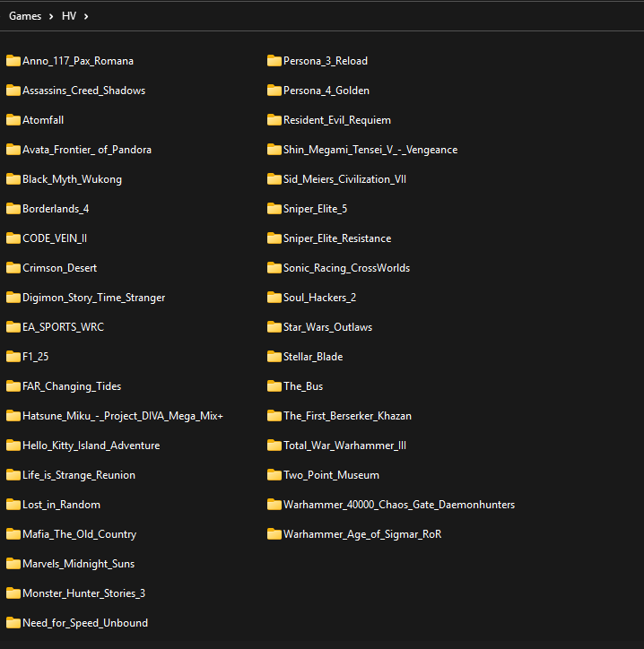The width and height of the screenshot is (644, 649).
Task: Select the Assassins_Creed_Shadows folder icon
Action: [13, 91]
